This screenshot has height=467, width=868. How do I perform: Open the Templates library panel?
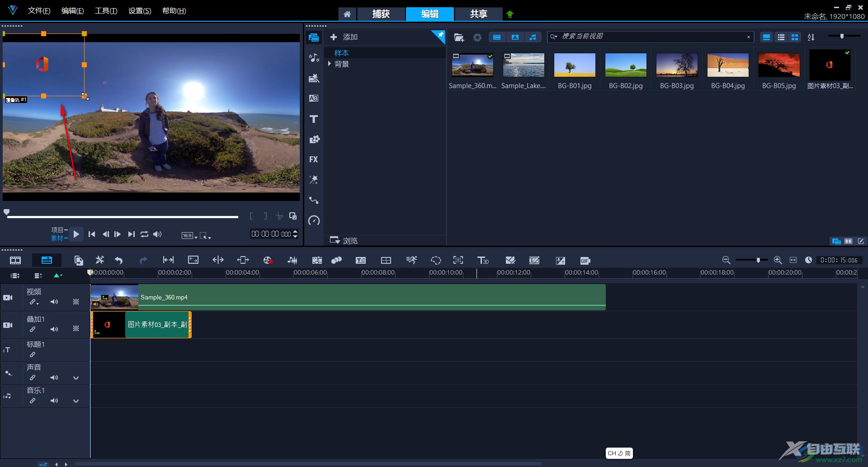pos(314,78)
